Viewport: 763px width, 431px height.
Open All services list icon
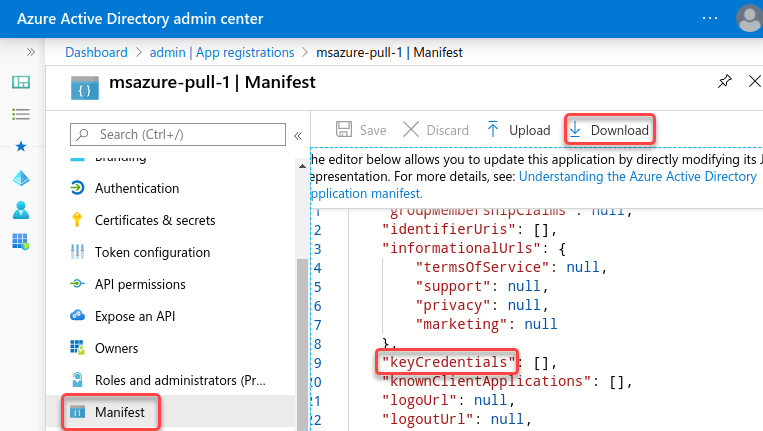click(x=20, y=114)
